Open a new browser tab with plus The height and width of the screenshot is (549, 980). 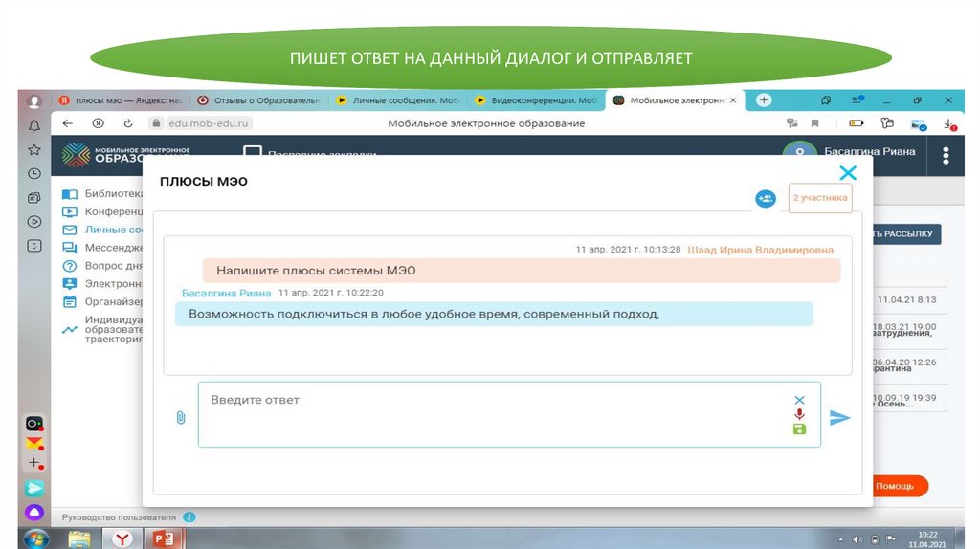tap(764, 100)
